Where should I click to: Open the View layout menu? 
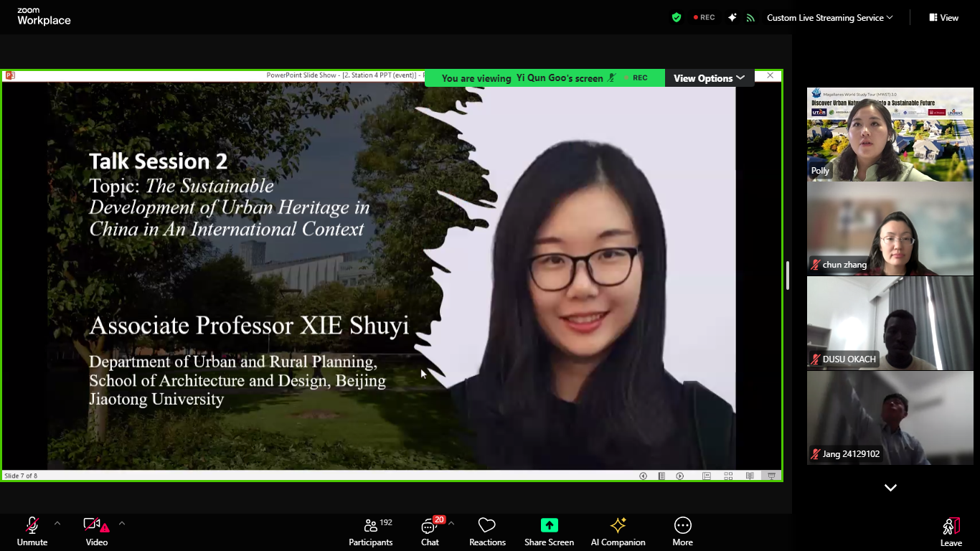[x=943, y=17]
